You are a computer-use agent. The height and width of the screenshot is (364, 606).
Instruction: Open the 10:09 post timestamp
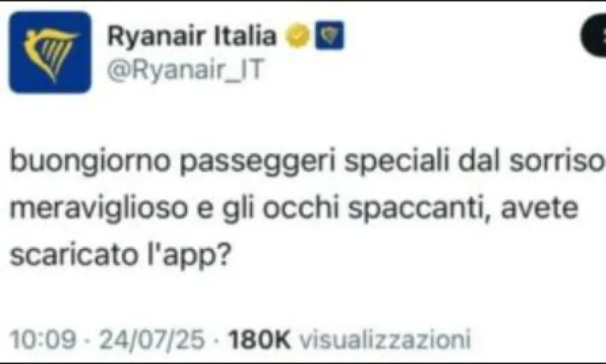click(x=43, y=340)
